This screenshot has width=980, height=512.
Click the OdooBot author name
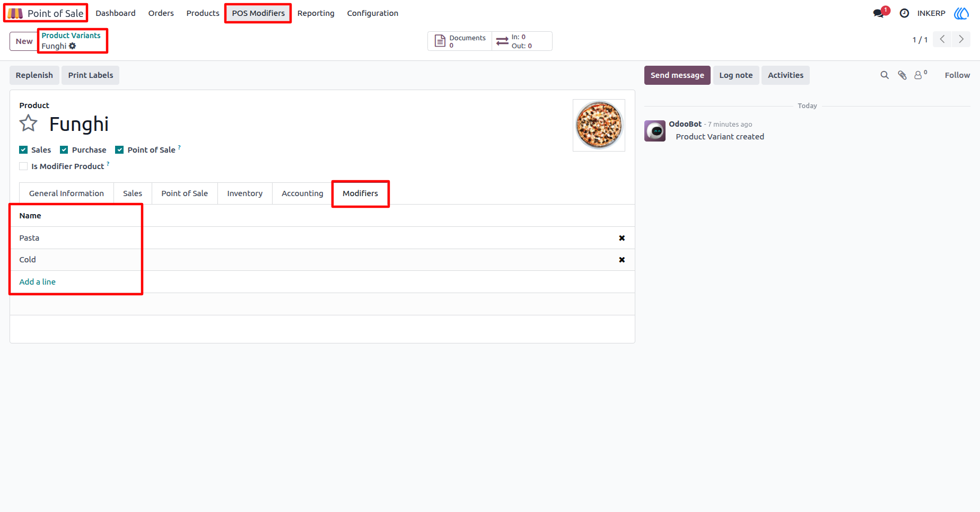[x=685, y=124]
